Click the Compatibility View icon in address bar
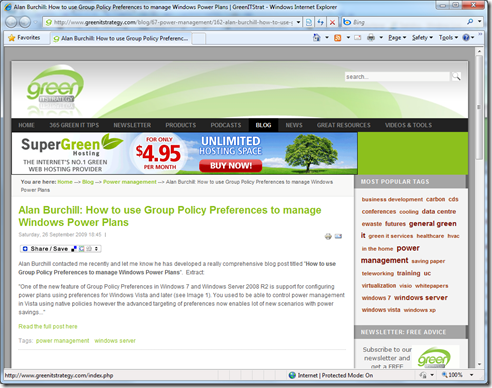Viewport: 492px width, 388px height. pyautogui.click(x=309, y=22)
